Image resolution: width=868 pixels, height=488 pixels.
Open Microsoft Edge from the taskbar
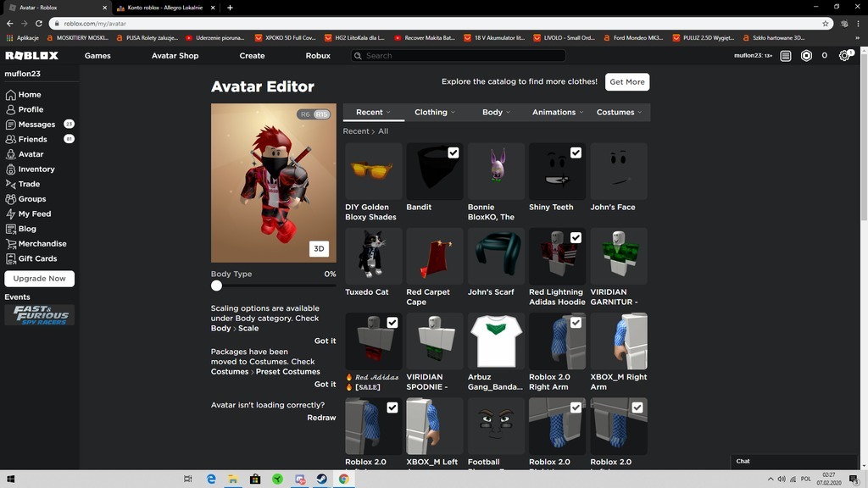(211, 480)
